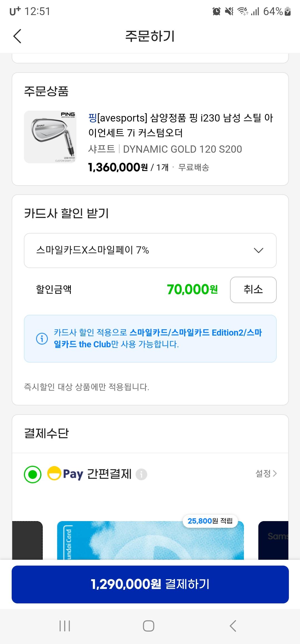
Task: Tap the Smile Pay logo
Action: (65, 474)
